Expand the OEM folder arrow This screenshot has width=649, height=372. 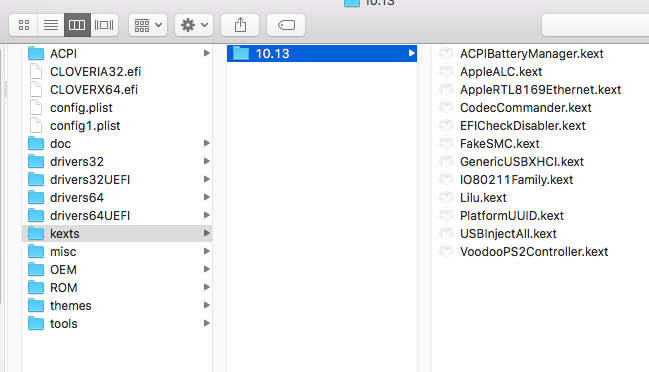tap(207, 270)
